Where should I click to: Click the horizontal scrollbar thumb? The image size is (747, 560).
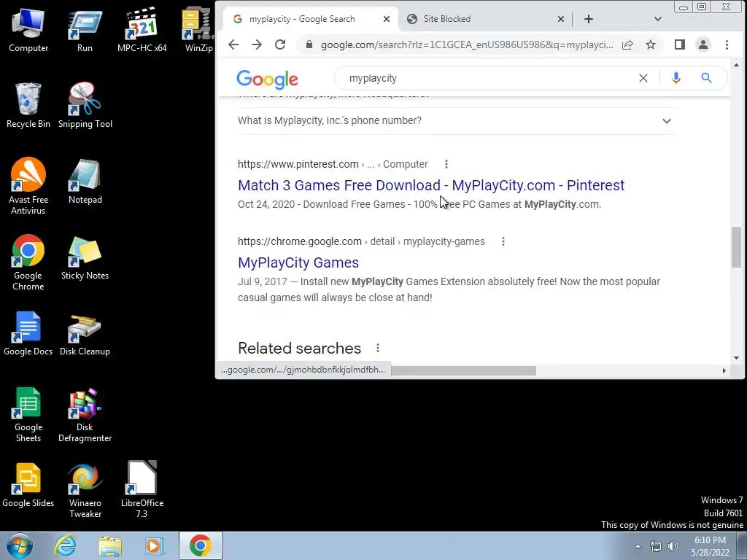[x=463, y=370]
